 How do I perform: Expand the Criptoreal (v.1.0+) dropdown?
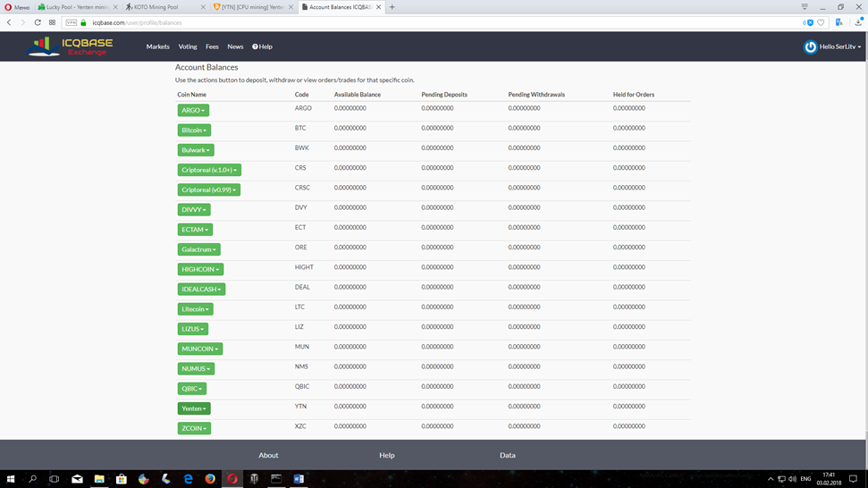pos(209,170)
